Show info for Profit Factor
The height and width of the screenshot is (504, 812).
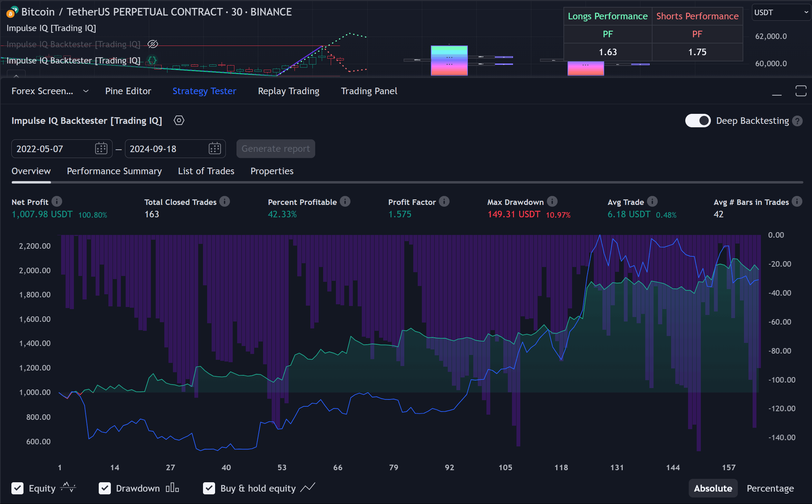coord(444,201)
